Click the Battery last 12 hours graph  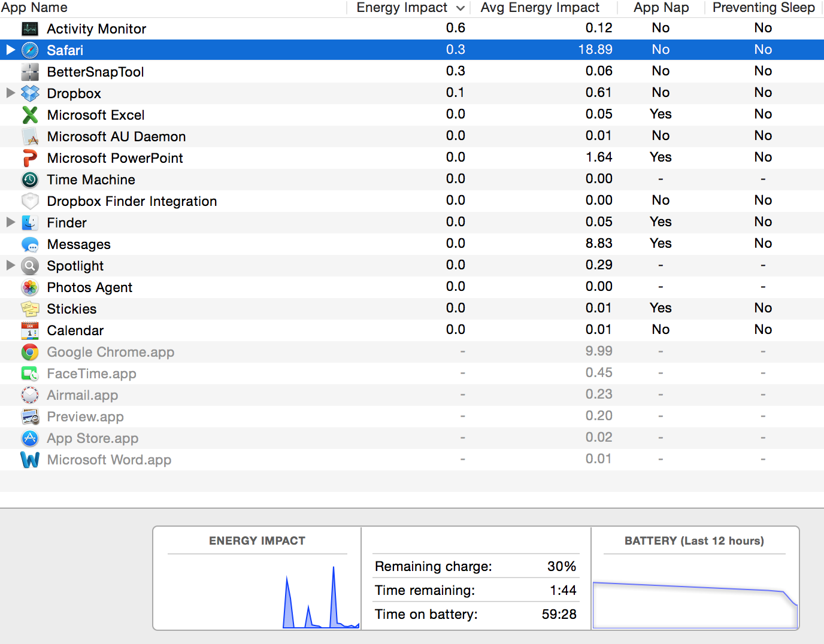pyautogui.click(x=695, y=604)
